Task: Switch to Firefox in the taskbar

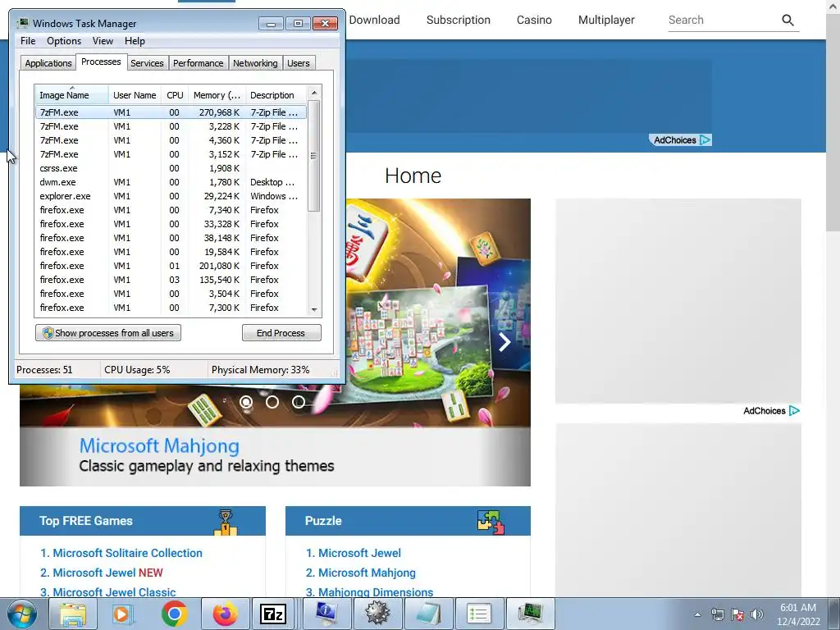Action: click(225, 614)
